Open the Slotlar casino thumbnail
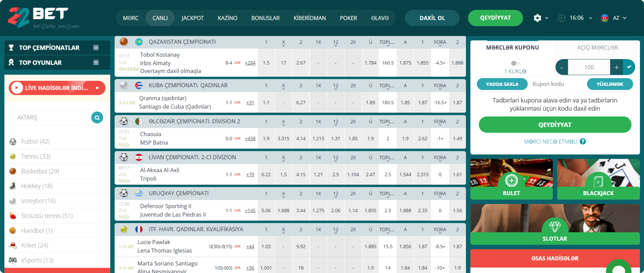Image resolution: width=644 pixels, height=273 pixels. [x=555, y=224]
